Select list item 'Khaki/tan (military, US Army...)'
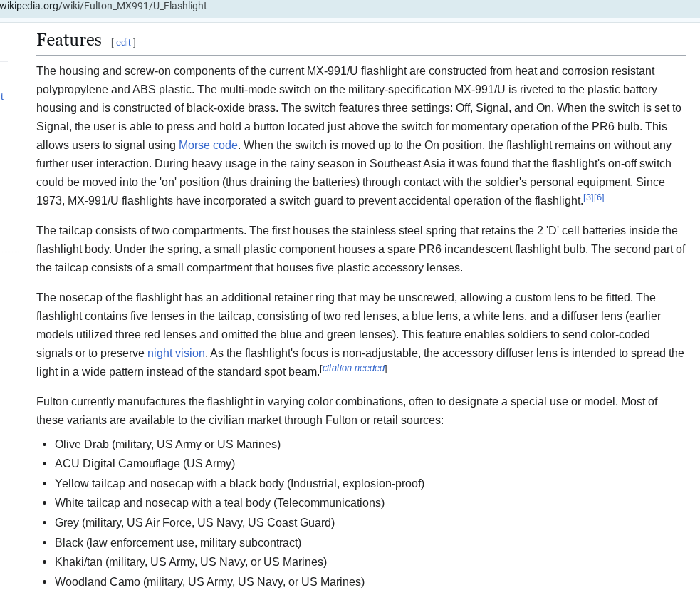The image size is (700, 595). point(191,562)
